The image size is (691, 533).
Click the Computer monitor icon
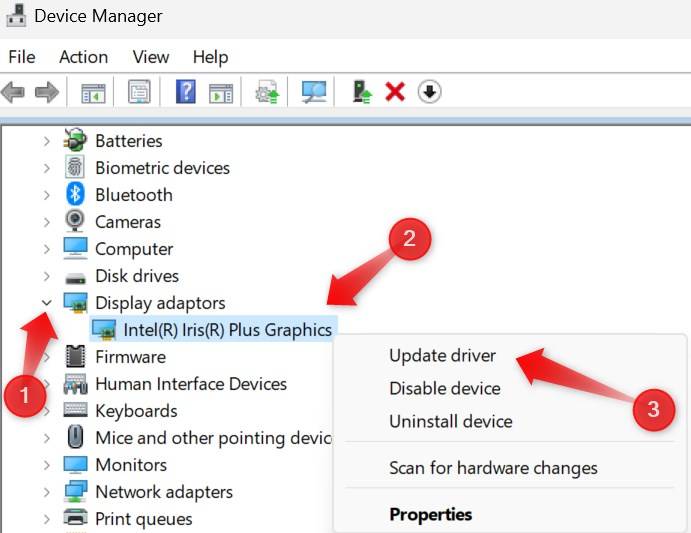pos(75,249)
